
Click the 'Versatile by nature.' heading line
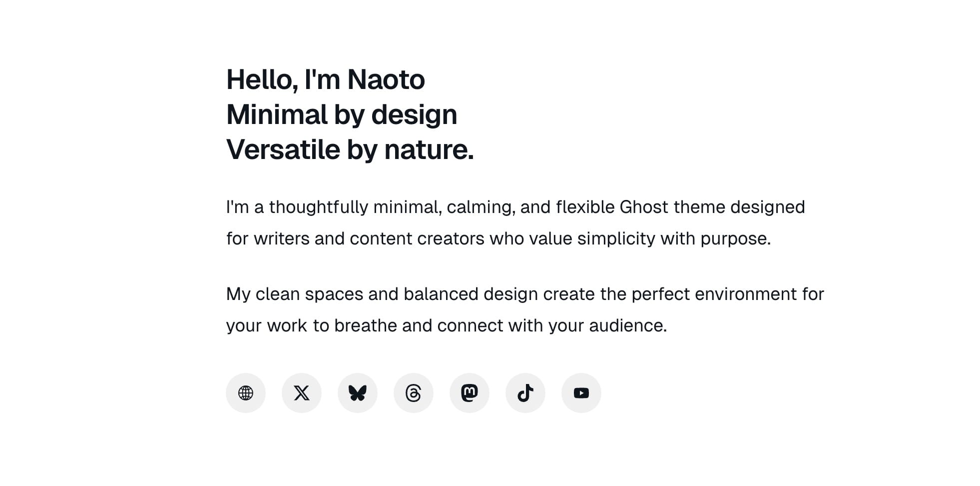pyautogui.click(x=350, y=150)
